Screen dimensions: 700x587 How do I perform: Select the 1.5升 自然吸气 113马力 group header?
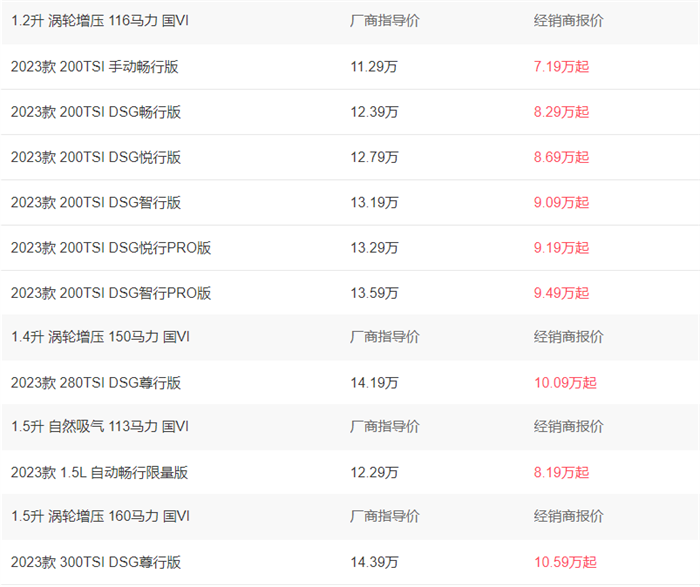100,427
